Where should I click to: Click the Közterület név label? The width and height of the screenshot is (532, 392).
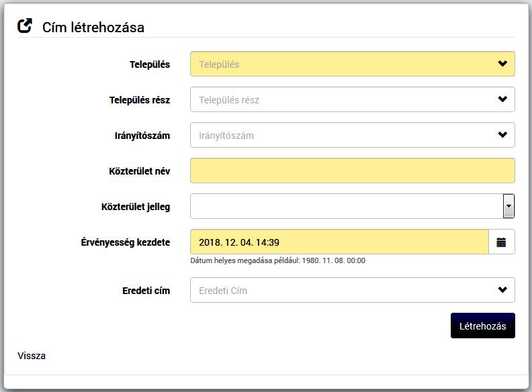click(140, 171)
